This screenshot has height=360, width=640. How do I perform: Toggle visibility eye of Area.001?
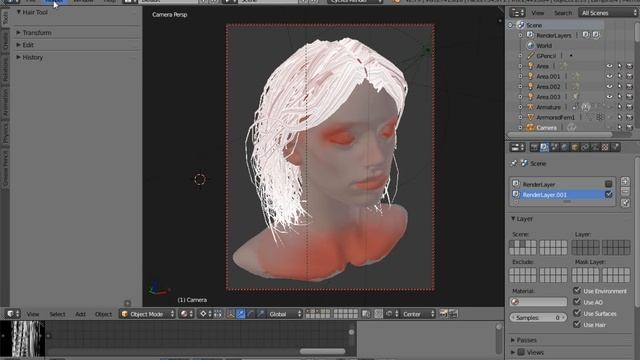point(609,76)
